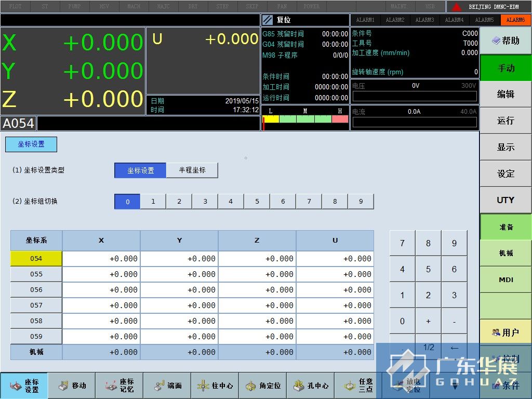Switch to coordinate group 5
This screenshot has width=532, height=399.
(x=257, y=202)
